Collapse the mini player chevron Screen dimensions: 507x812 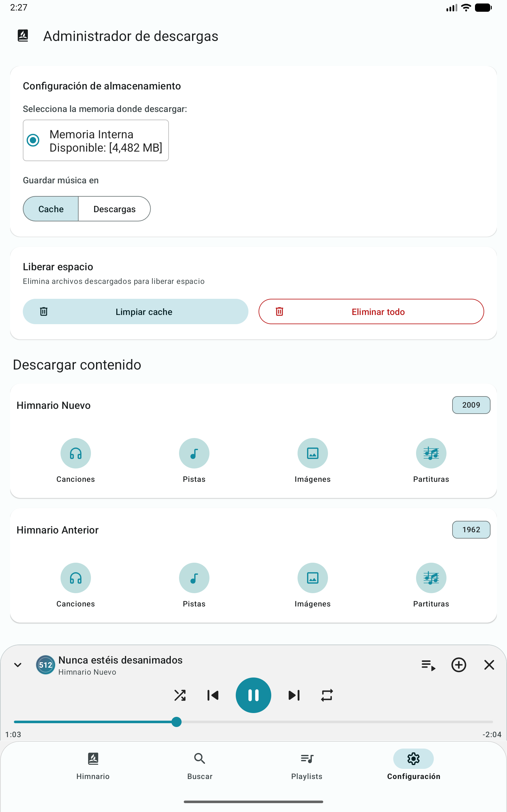(18, 665)
